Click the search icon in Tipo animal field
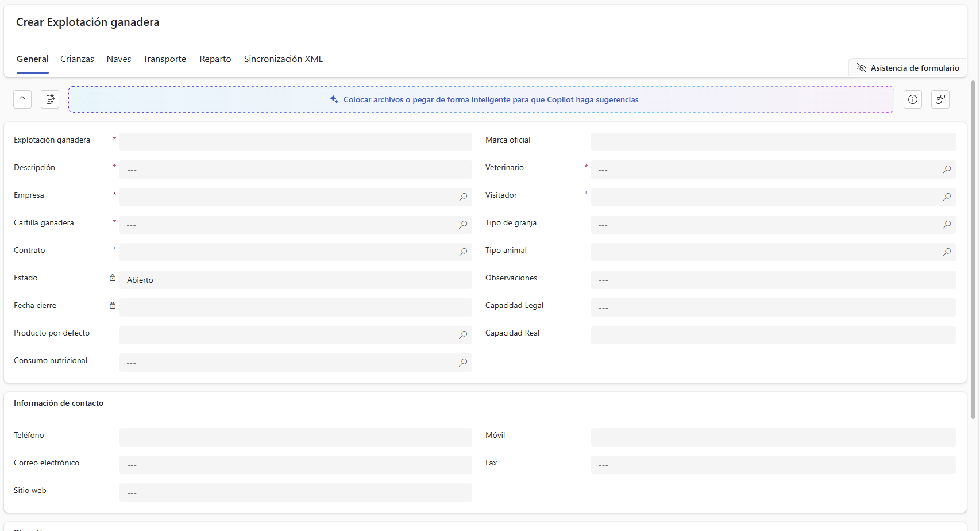 (x=946, y=252)
